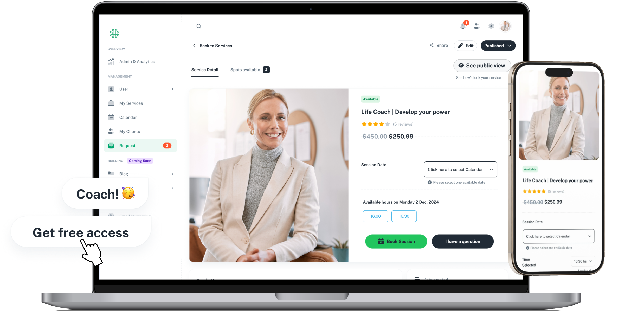Click I have a question button
This screenshot has width=644, height=311.
pyautogui.click(x=462, y=242)
